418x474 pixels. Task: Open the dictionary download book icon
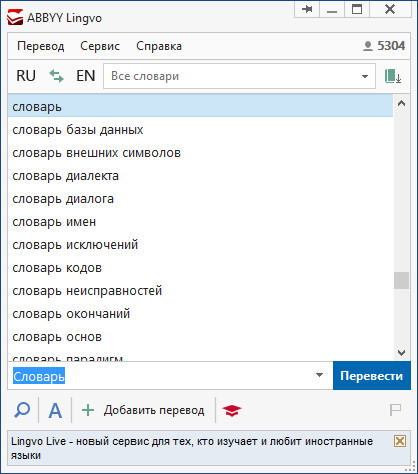(393, 76)
